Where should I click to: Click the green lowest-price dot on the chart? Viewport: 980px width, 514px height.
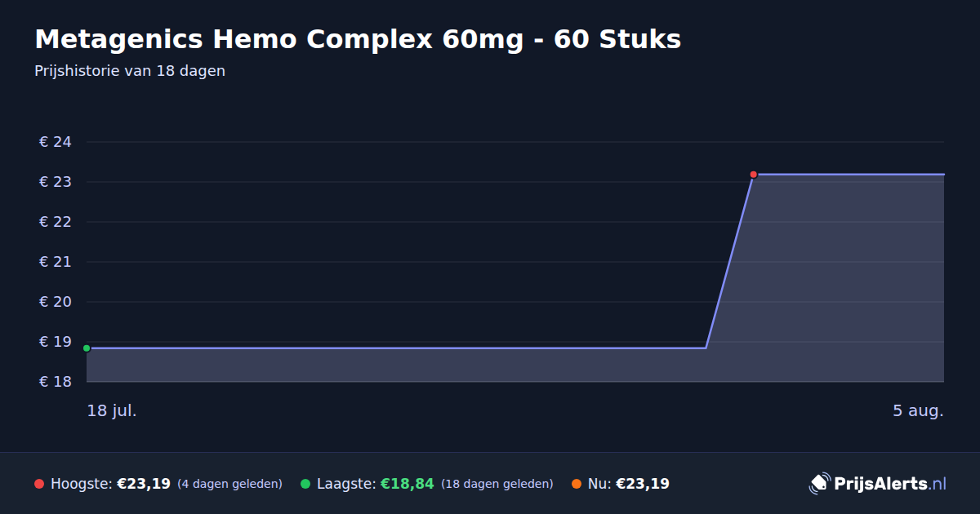pos(87,348)
